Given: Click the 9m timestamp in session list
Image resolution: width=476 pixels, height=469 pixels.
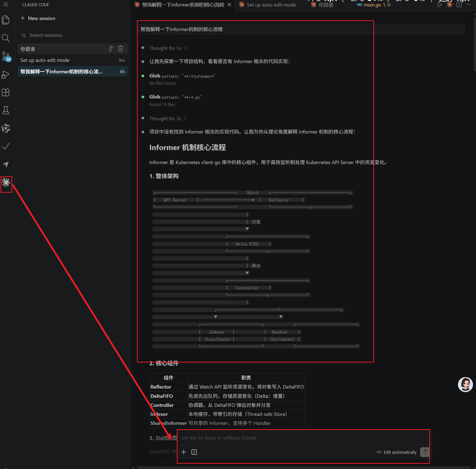Looking at the screenshot, I should (122, 60).
